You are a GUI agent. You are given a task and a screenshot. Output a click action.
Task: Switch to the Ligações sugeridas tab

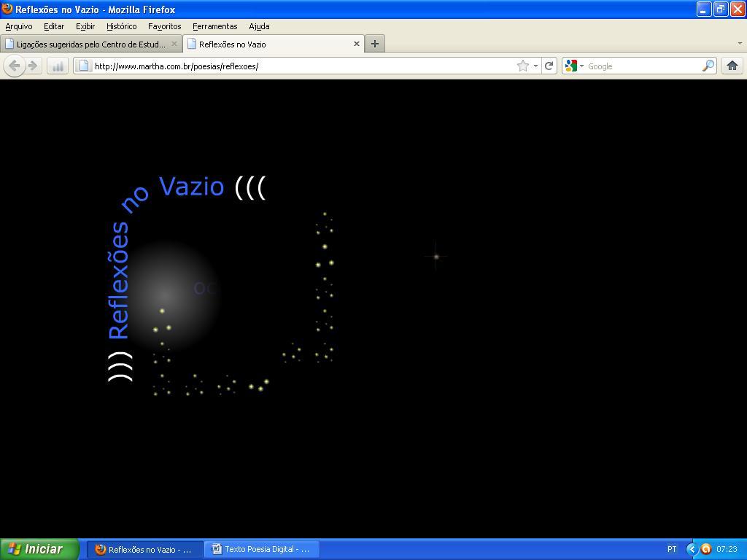pos(88,44)
